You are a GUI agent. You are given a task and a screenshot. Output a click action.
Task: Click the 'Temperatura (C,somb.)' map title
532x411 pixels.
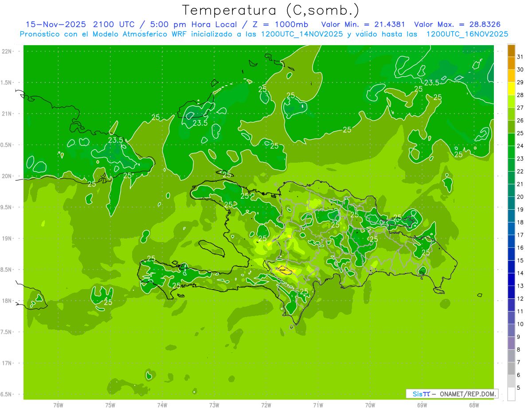271,10
